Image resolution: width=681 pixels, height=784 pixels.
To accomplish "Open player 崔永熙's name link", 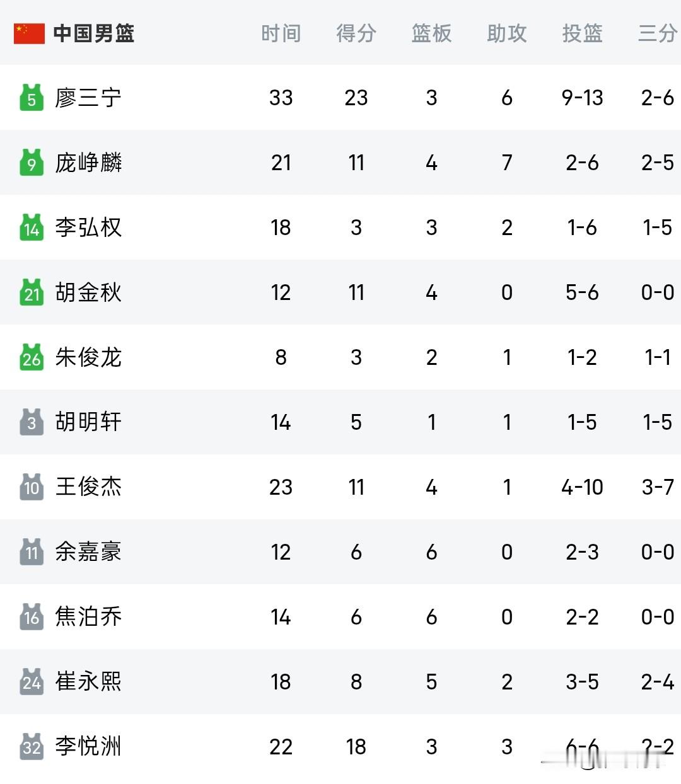I will tap(88, 682).
